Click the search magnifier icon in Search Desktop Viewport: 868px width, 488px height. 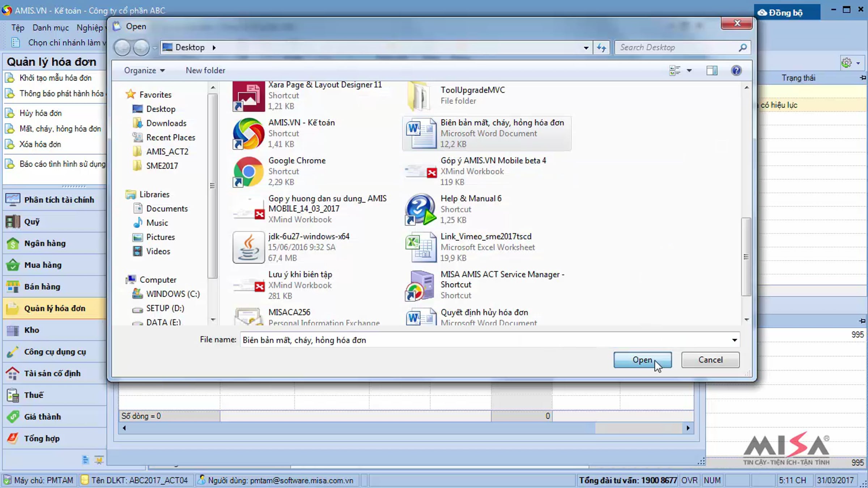pos(743,47)
